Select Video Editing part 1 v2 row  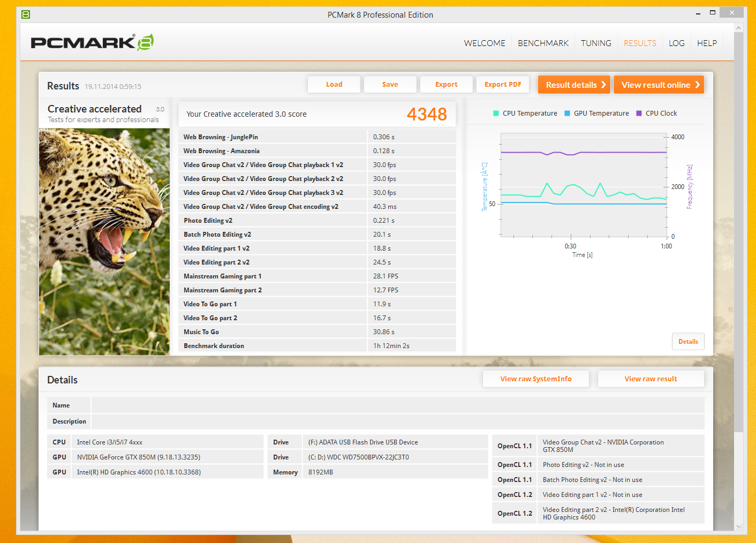[317, 248]
